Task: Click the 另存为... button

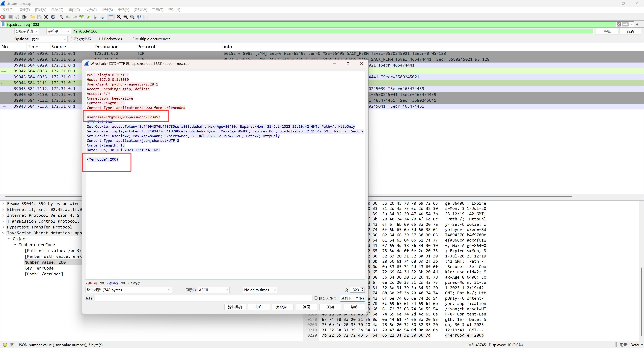Action: [282, 307]
